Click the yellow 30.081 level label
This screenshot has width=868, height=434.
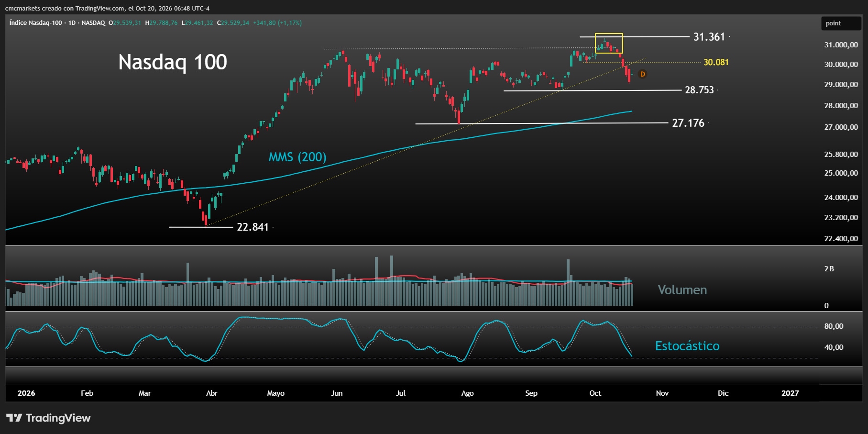[x=716, y=62]
